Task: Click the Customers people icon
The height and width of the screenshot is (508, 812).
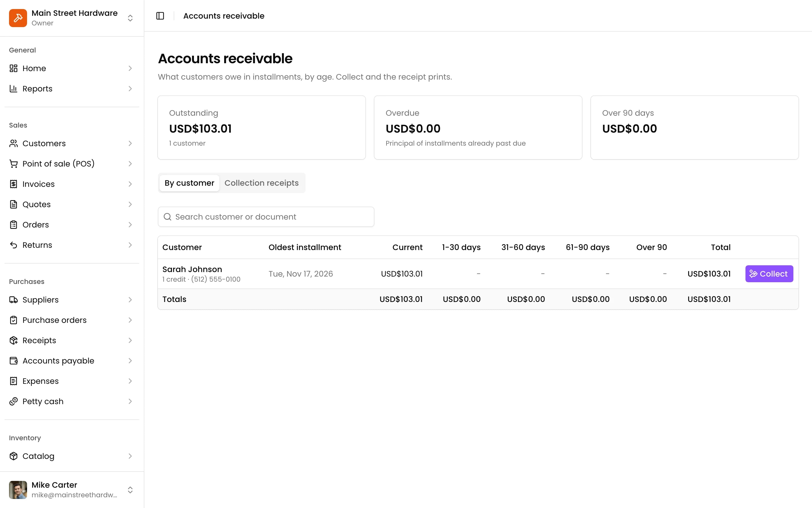Action: pyautogui.click(x=14, y=143)
